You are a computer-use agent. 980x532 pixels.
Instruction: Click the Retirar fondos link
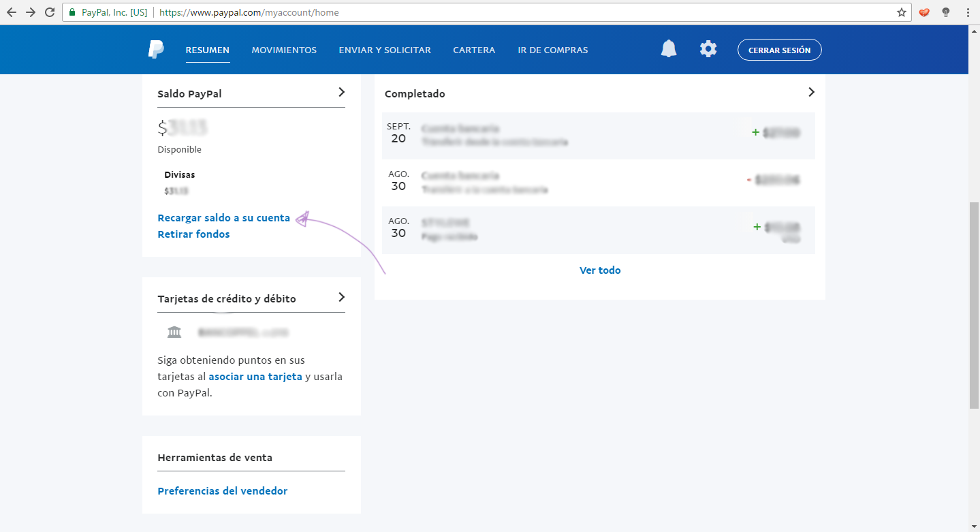tap(193, 234)
